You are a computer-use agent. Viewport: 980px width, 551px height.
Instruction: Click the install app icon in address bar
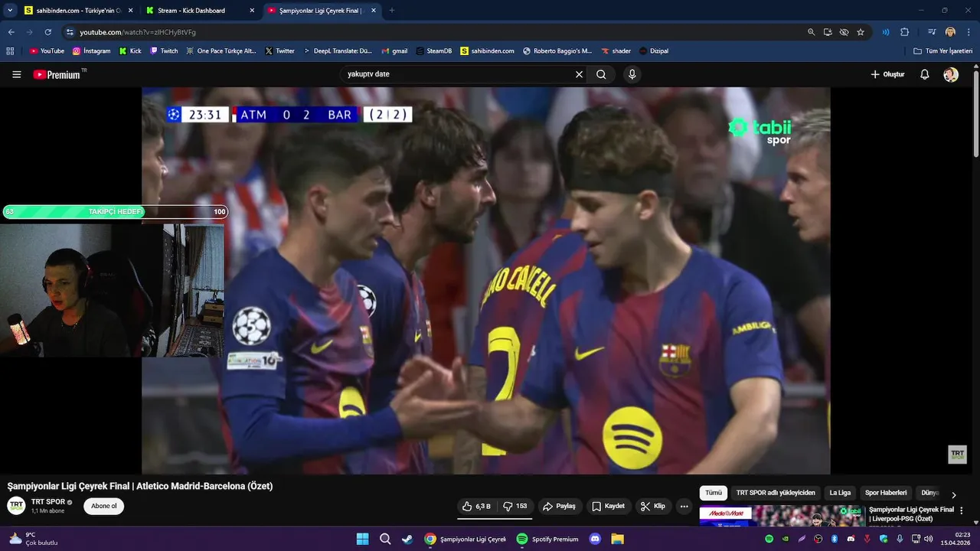(x=828, y=32)
